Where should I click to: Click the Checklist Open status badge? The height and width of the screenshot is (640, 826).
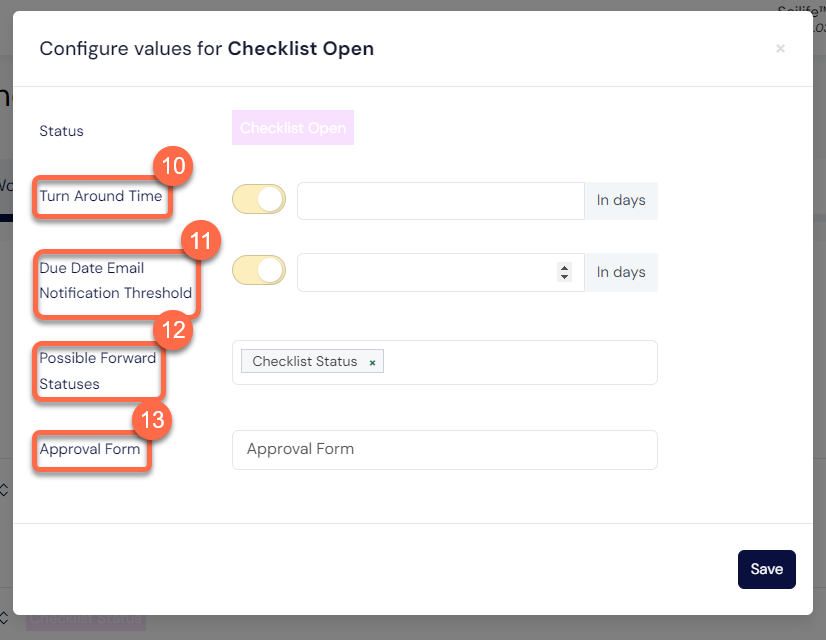point(293,127)
